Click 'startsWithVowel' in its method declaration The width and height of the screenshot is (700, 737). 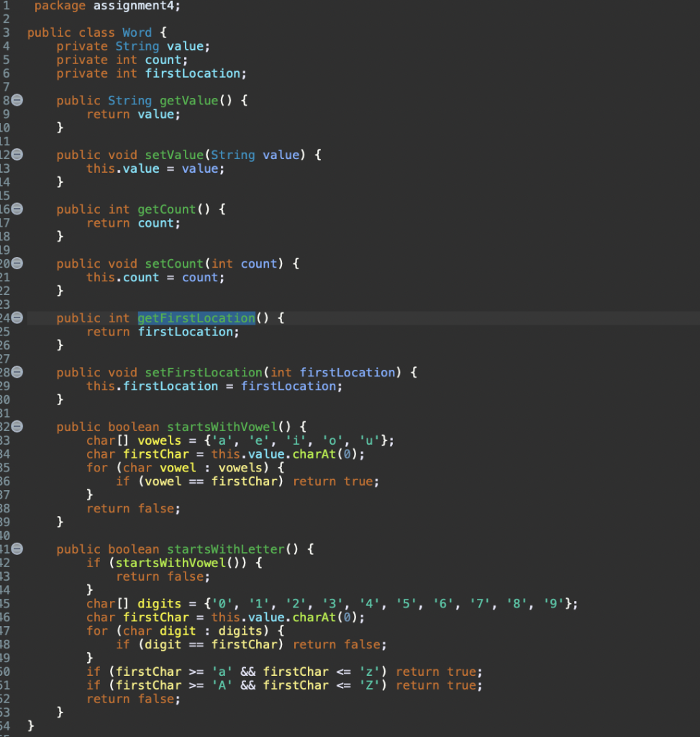(222, 428)
